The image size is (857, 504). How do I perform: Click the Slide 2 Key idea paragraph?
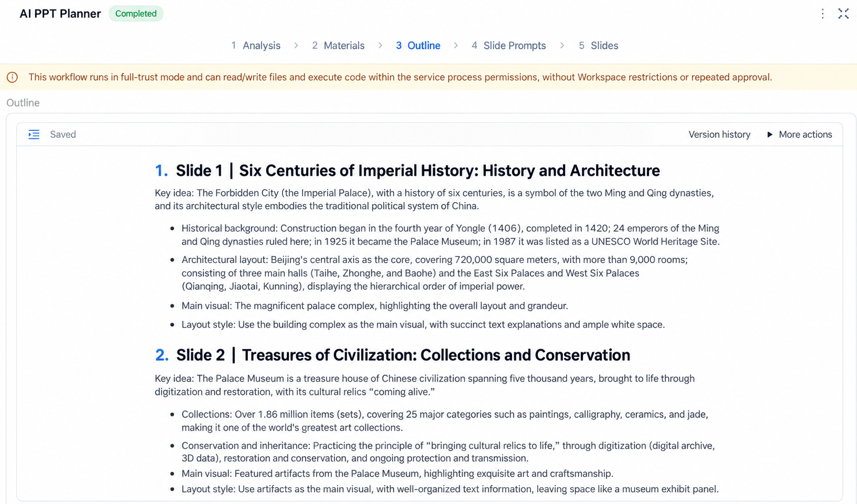click(x=425, y=385)
